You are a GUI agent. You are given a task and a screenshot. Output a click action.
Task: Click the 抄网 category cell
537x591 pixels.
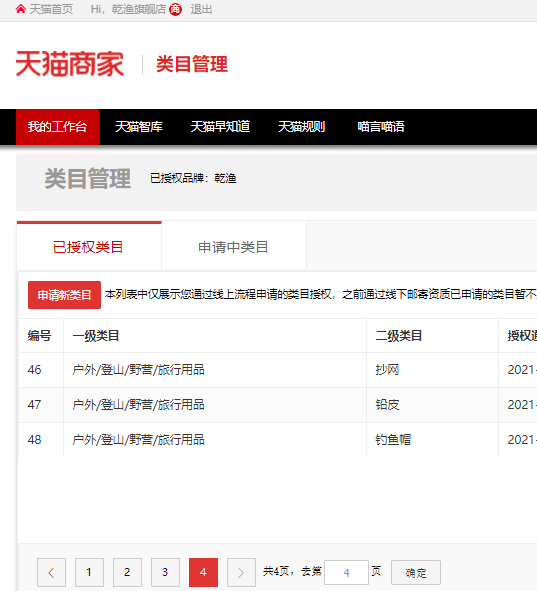click(387, 369)
